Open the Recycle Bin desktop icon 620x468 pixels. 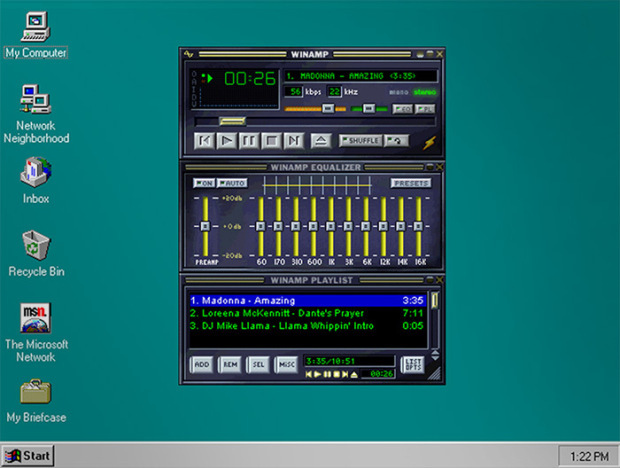coord(35,244)
